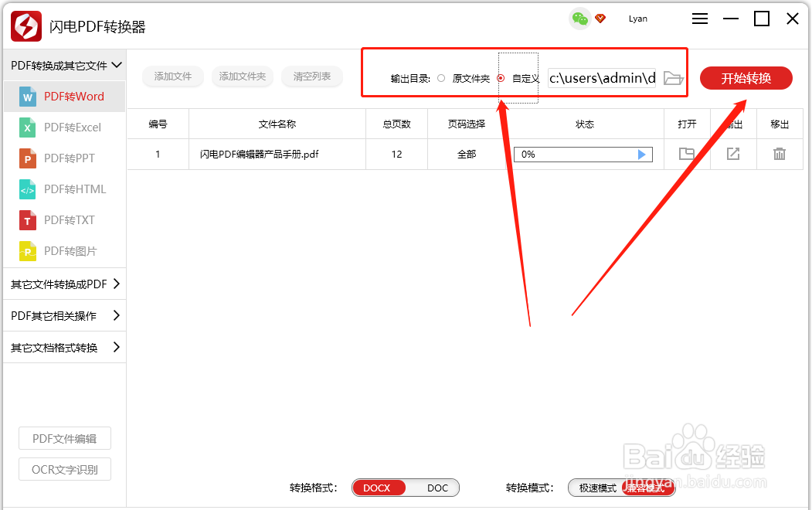The width and height of the screenshot is (812, 510).
Task: Click user name Lyan
Action: (x=638, y=19)
